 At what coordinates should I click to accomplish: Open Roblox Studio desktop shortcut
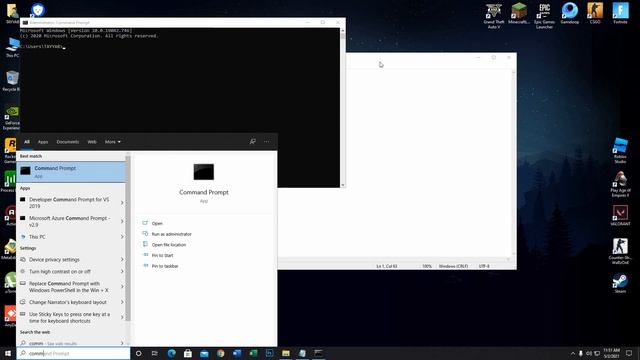click(620, 151)
